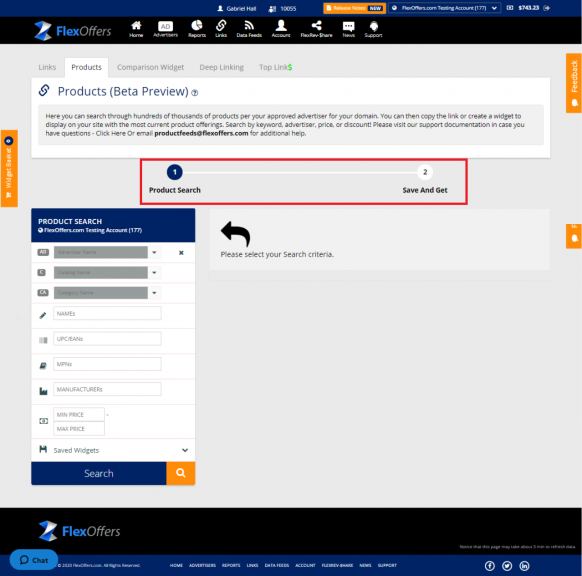Screen dimensions: 582x576
Task: Open the footer NEWS link
Action: (365, 565)
